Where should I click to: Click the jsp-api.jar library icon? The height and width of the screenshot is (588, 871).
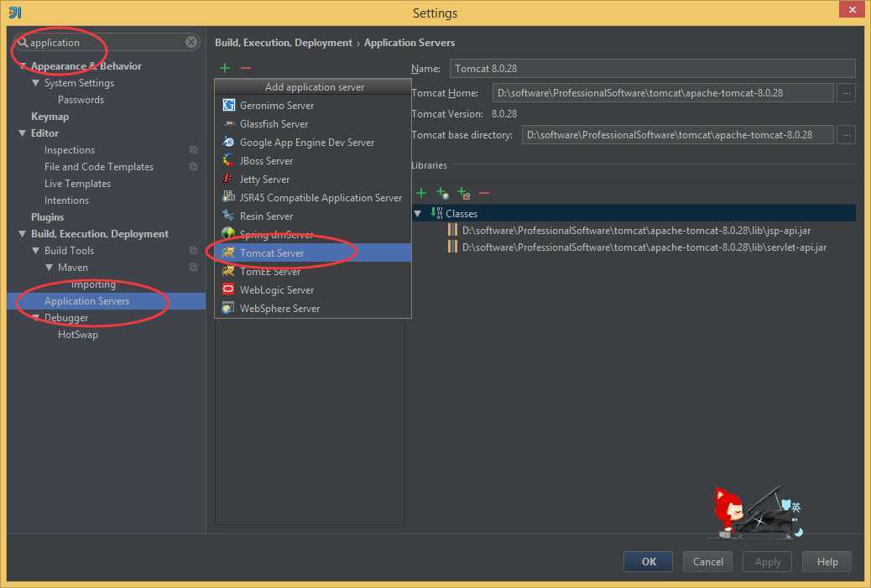point(453,230)
